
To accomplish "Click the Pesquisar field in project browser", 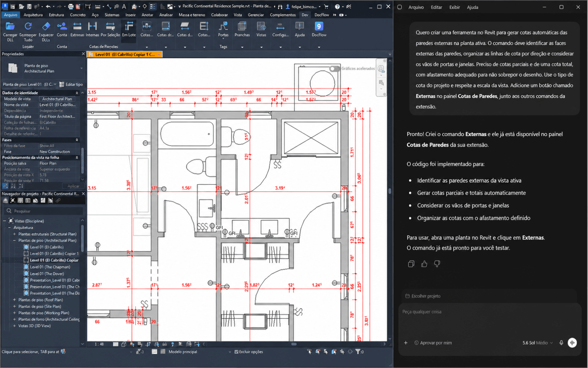I will (43, 211).
